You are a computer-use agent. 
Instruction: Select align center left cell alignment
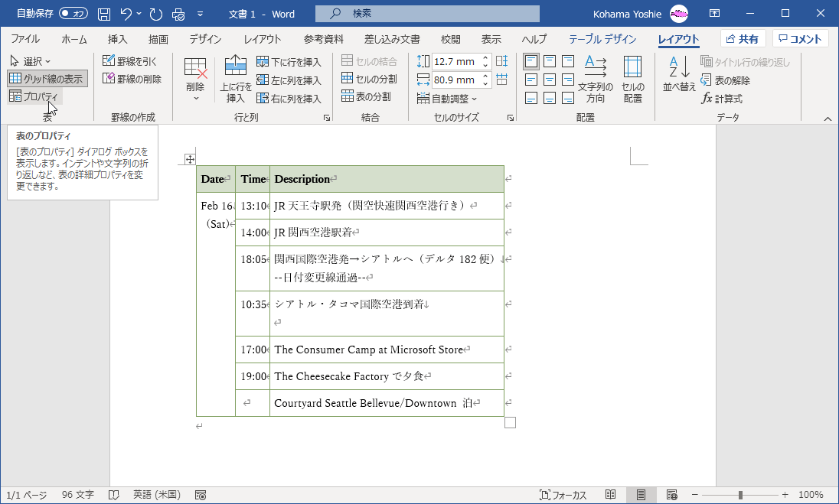(530, 80)
